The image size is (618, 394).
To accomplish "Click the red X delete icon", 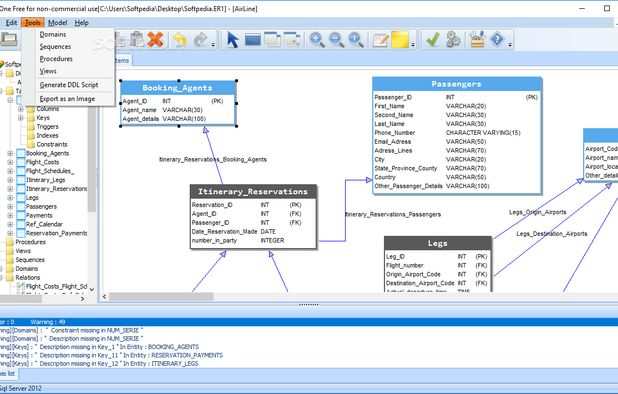I will tap(155, 40).
